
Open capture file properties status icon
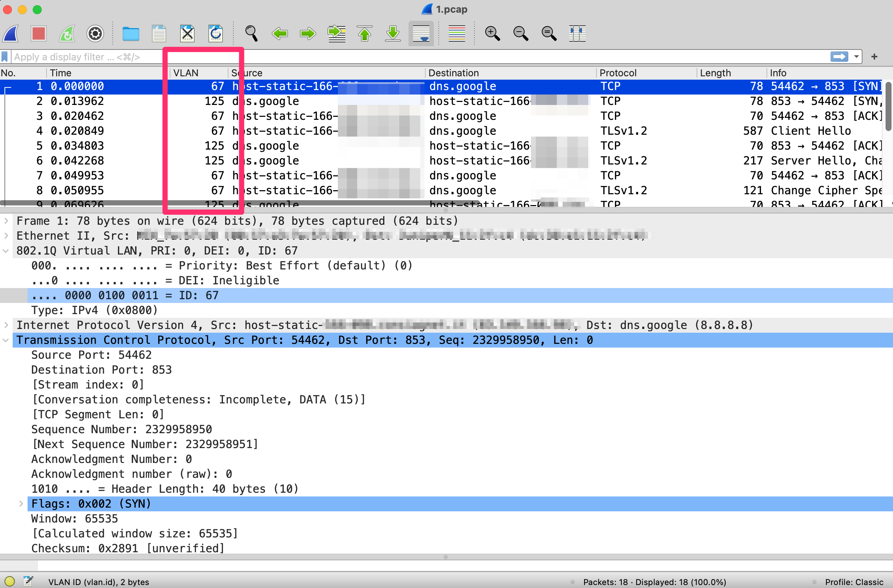[x=28, y=581]
